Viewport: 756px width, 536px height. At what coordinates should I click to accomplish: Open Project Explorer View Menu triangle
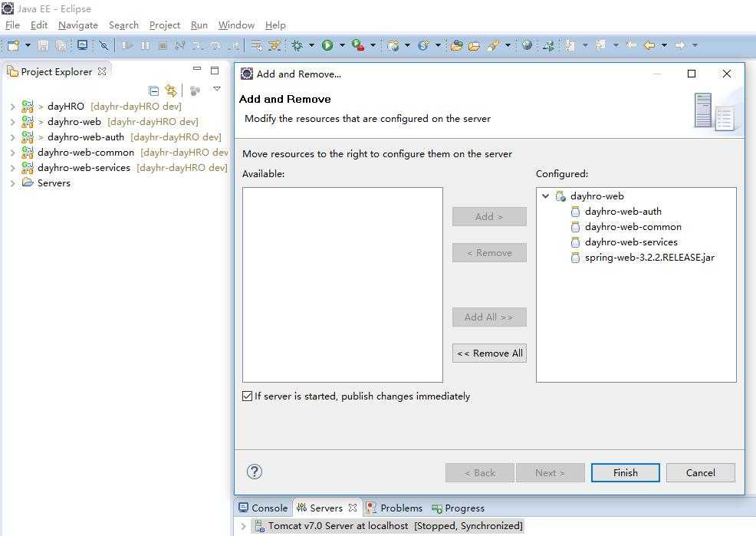(x=217, y=89)
